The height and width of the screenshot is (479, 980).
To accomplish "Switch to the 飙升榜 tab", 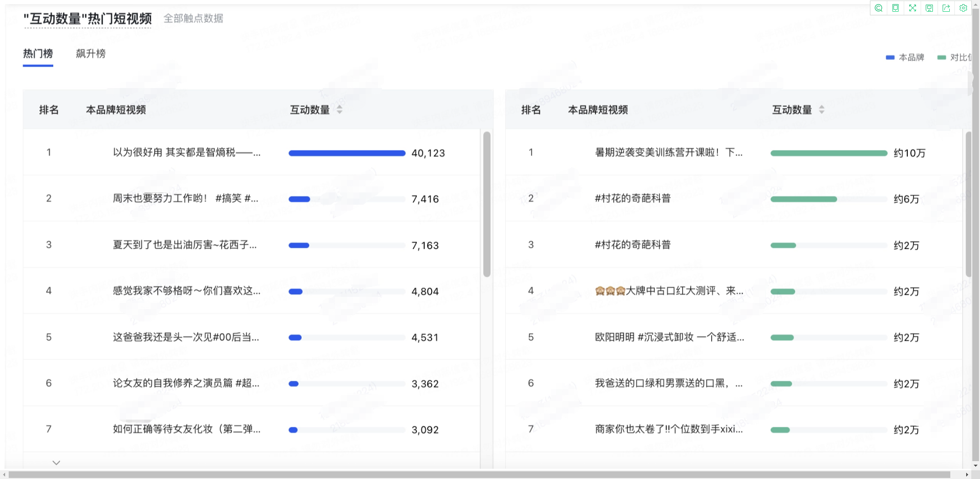I will tap(91, 54).
